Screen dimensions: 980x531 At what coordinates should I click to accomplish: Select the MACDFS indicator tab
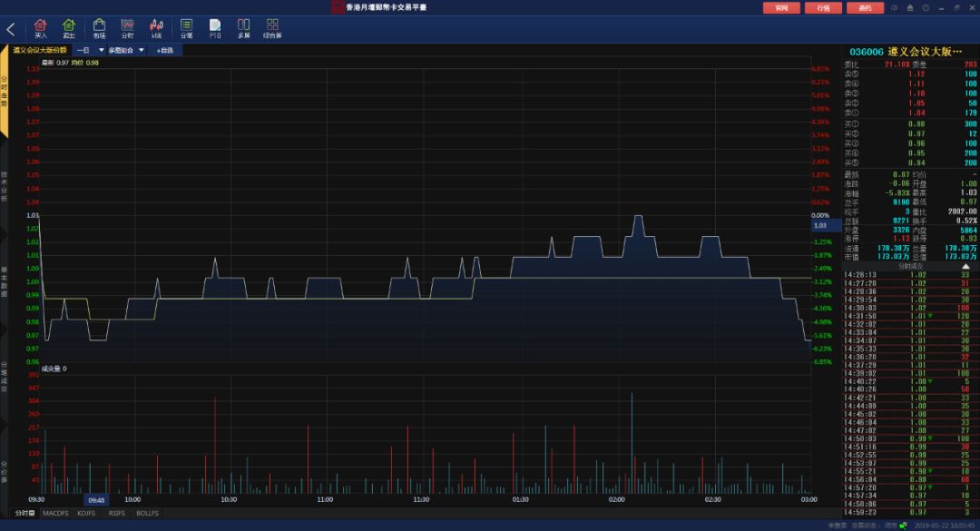[55, 513]
